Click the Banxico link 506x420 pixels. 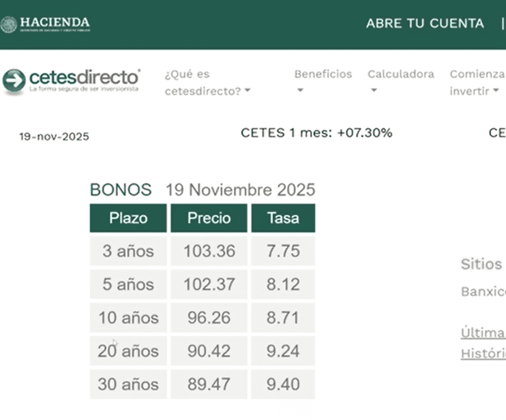[483, 292]
